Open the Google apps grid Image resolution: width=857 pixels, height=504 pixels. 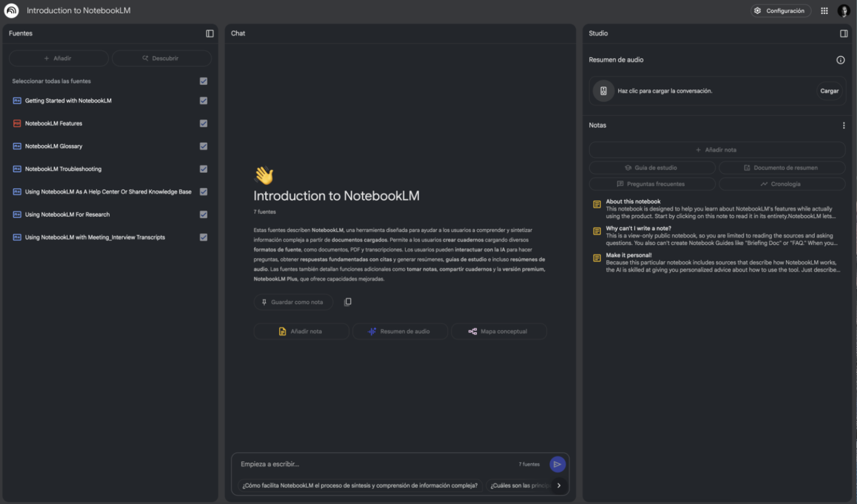[824, 11]
